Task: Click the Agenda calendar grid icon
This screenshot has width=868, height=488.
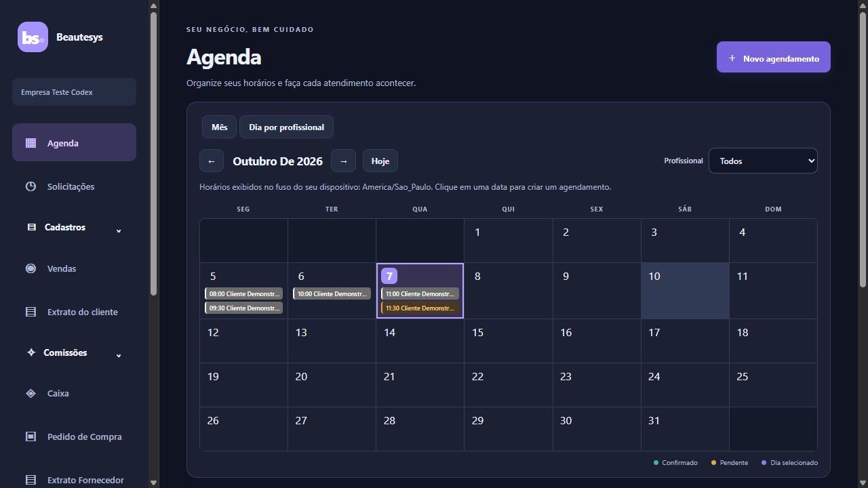Action: (x=31, y=143)
